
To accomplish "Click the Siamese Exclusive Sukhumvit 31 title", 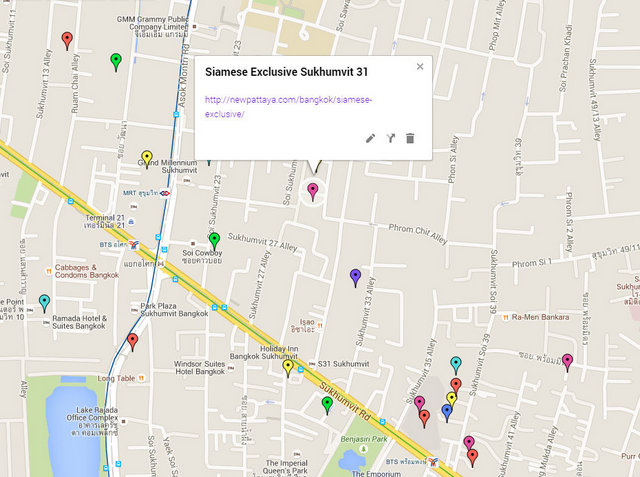I will pyautogui.click(x=287, y=72).
